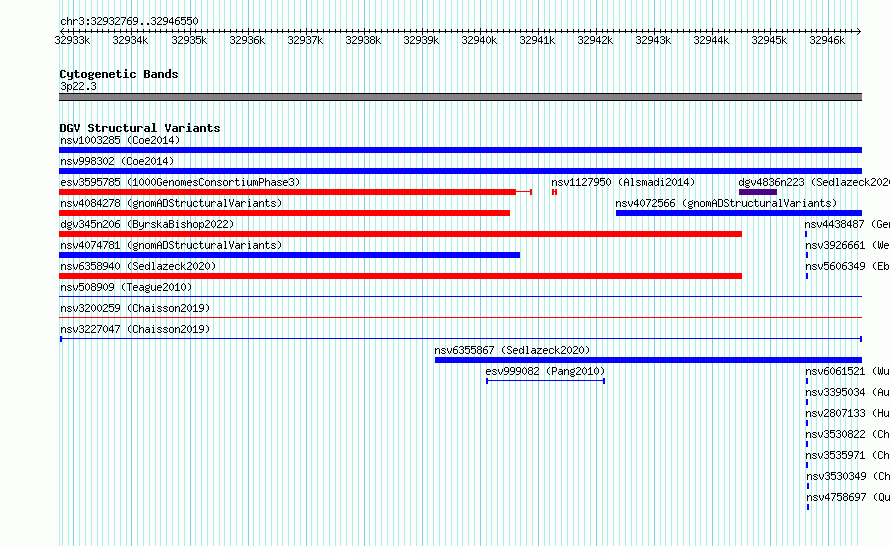Click the 32946k ruler tick label
Screen dimensions: 890x546
[x=827, y=40]
